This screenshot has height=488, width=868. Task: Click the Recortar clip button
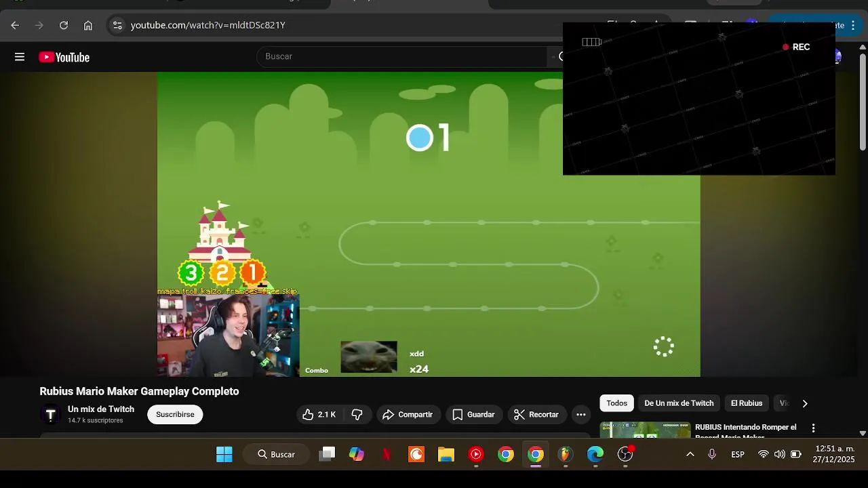pos(536,414)
